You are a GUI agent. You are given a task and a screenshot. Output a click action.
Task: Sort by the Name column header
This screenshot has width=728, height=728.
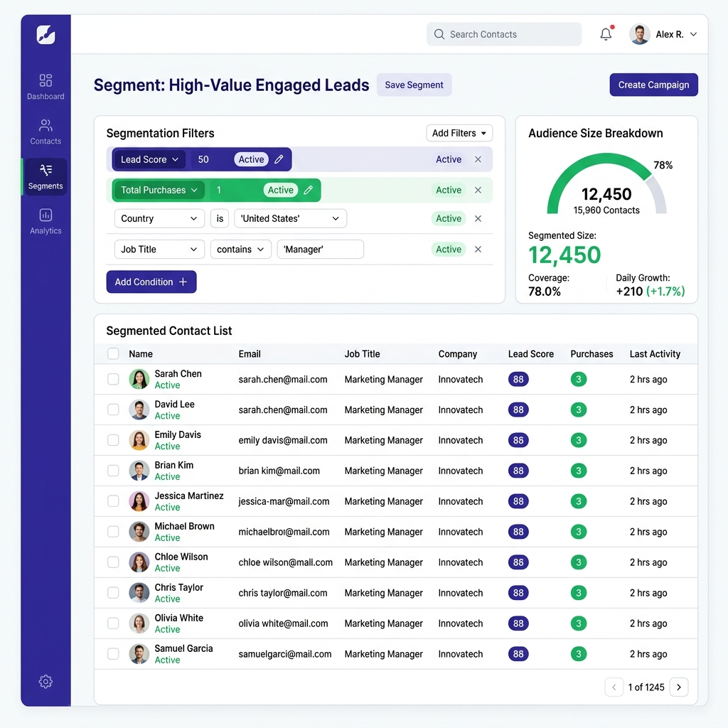(141, 354)
